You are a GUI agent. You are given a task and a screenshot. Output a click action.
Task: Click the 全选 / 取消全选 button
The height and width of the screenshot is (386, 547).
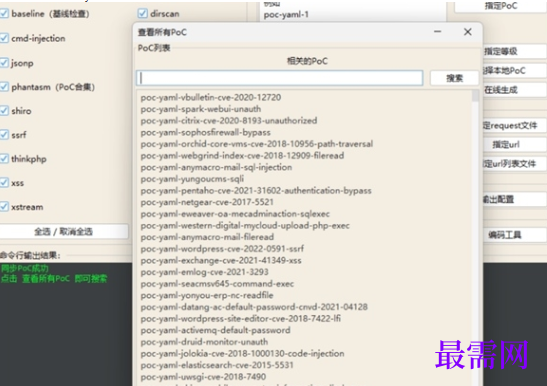[x=64, y=231]
